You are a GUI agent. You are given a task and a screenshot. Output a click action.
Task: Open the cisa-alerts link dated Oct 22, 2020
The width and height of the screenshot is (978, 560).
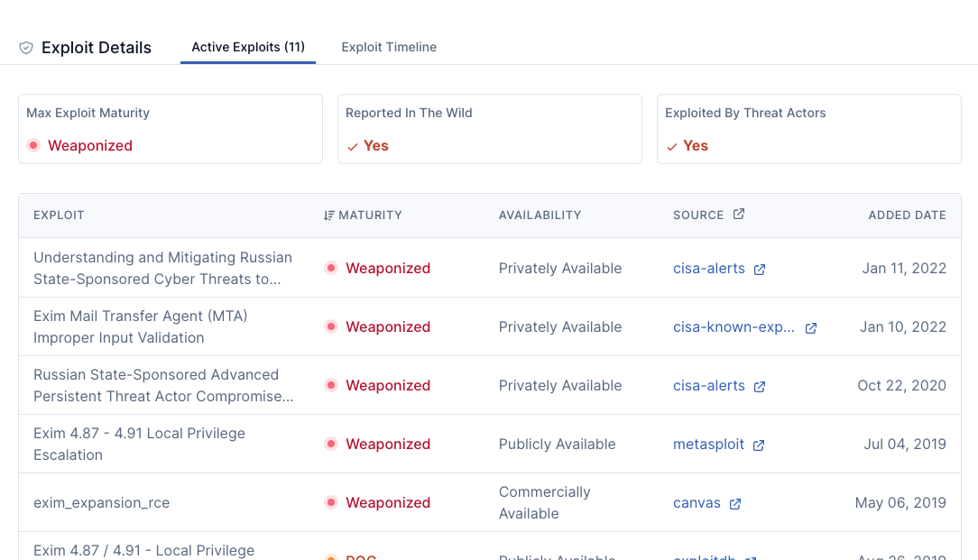(708, 385)
